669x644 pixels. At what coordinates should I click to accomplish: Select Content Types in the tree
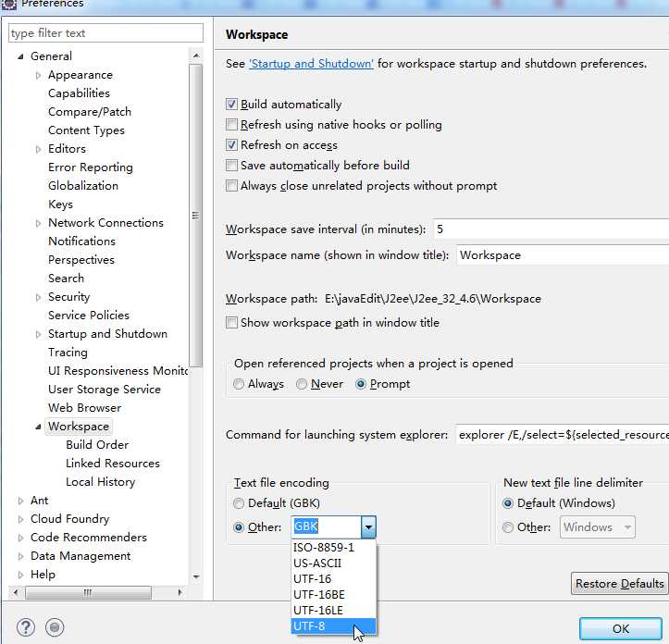click(86, 130)
